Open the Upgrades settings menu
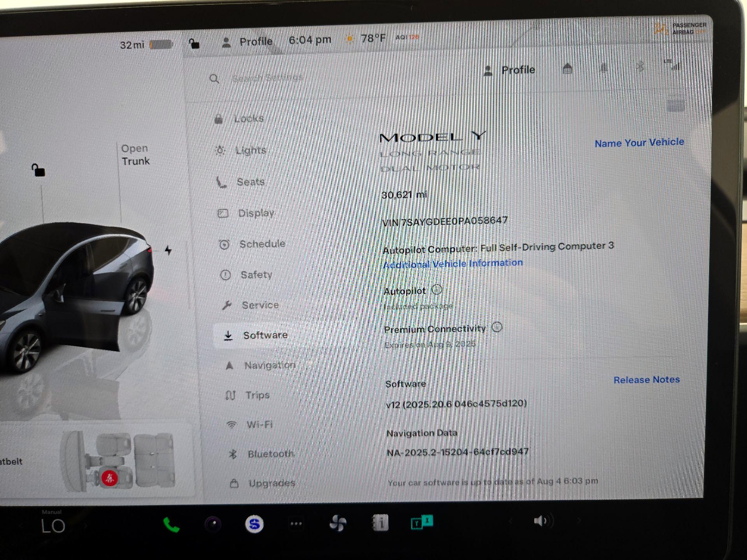 pos(263,483)
